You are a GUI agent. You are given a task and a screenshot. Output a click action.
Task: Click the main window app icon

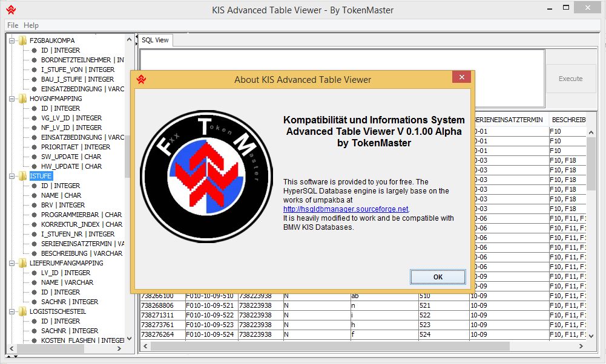pyautogui.click(x=12, y=10)
